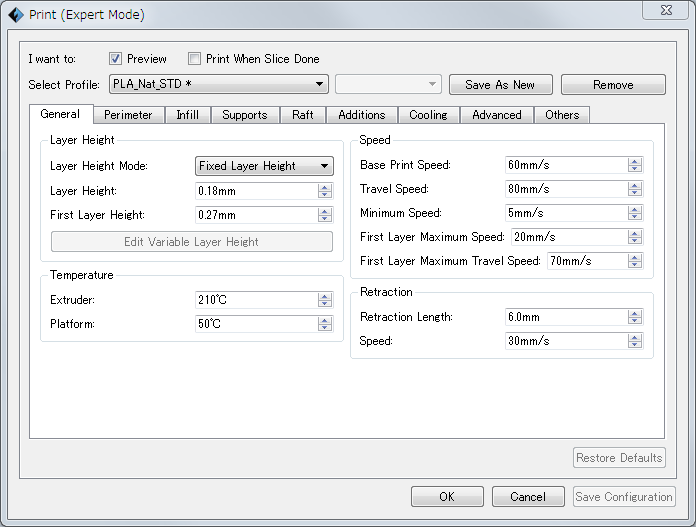
Task: Raise Platform temperature with up arrow
Action: click(325, 320)
